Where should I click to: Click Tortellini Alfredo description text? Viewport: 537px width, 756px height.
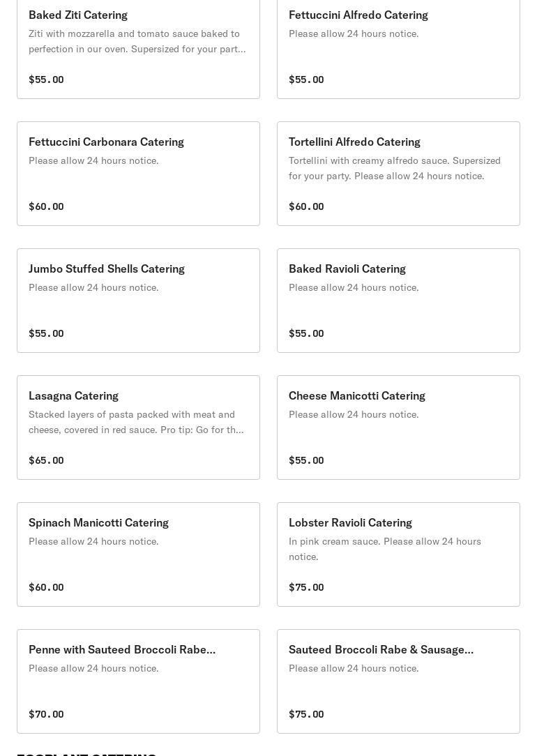[395, 168]
